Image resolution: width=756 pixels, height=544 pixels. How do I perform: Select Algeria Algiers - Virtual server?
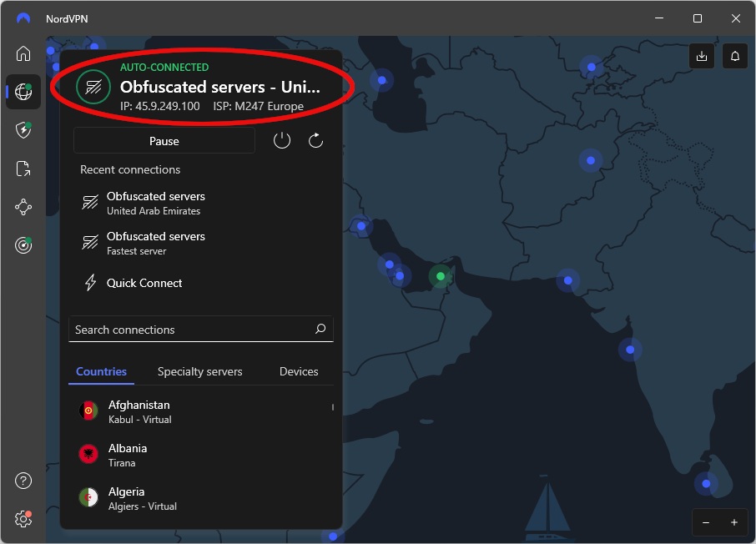click(201, 498)
